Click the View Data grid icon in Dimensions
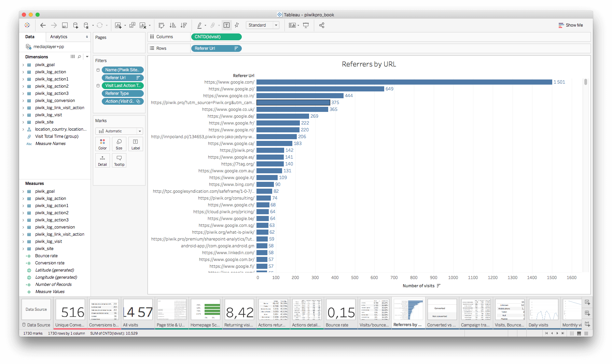Screen dimensions: 612x364 tap(73, 57)
